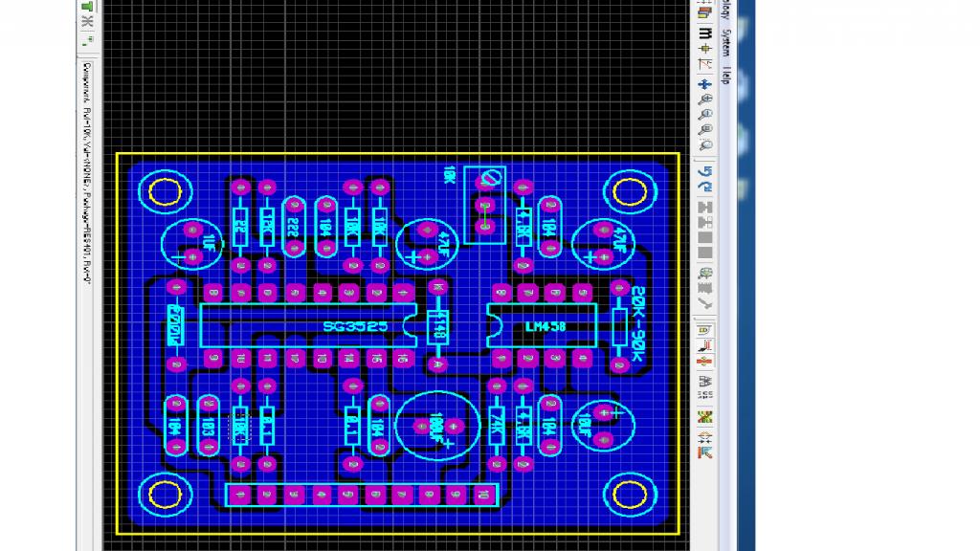Viewport: 980px width, 551px height.
Task: Click the top-left mounting hole
Action: point(165,191)
